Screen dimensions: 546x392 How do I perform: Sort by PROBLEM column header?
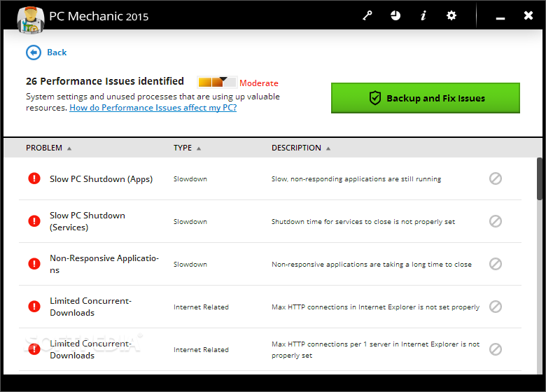coord(48,148)
